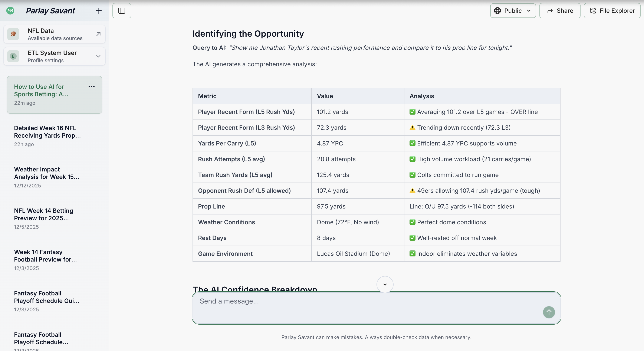The image size is (644, 351).
Task: Open the File Explorer
Action: point(612,10)
